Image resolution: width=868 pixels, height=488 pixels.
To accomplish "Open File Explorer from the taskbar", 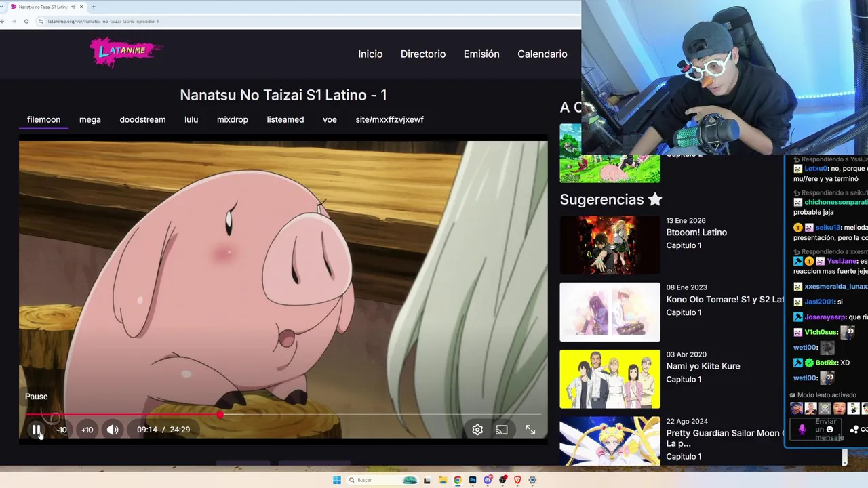I will point(443,480).
